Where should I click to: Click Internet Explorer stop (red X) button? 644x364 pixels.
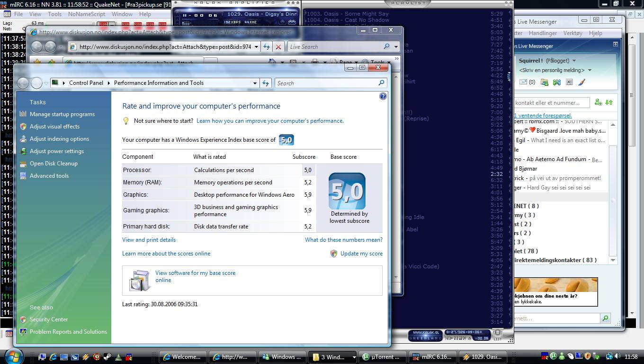point(278,47)
